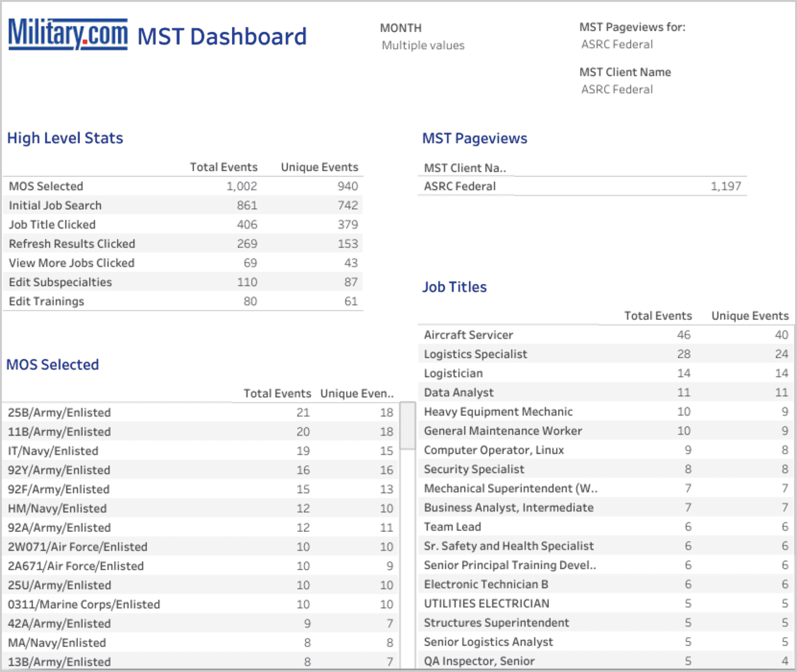Select the 'MA/Navy/Enlisted' row
Screen dimensions: 797x672
[201, 643]
